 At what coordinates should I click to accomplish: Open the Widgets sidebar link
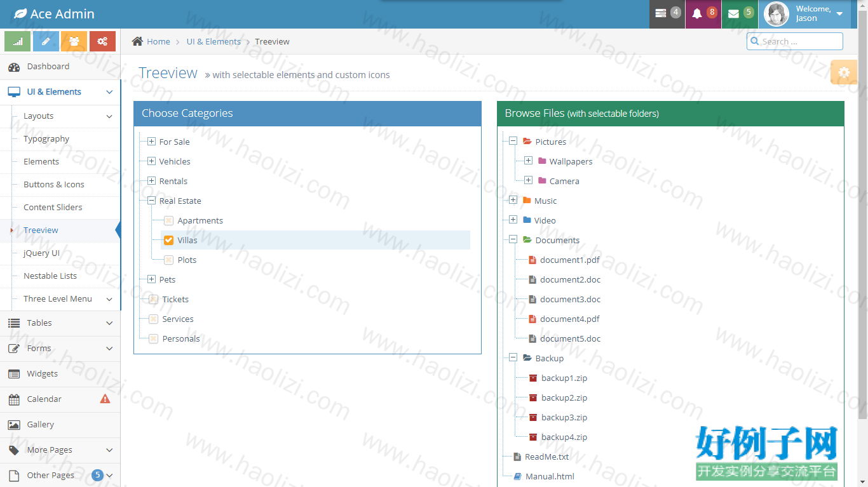pos(60,374)
